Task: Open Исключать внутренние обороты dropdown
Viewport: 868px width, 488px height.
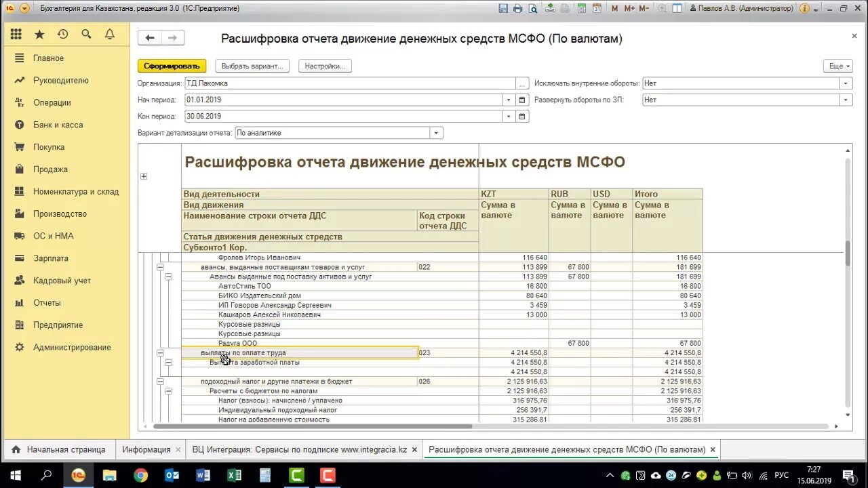Action: click(x=845, y=83)
